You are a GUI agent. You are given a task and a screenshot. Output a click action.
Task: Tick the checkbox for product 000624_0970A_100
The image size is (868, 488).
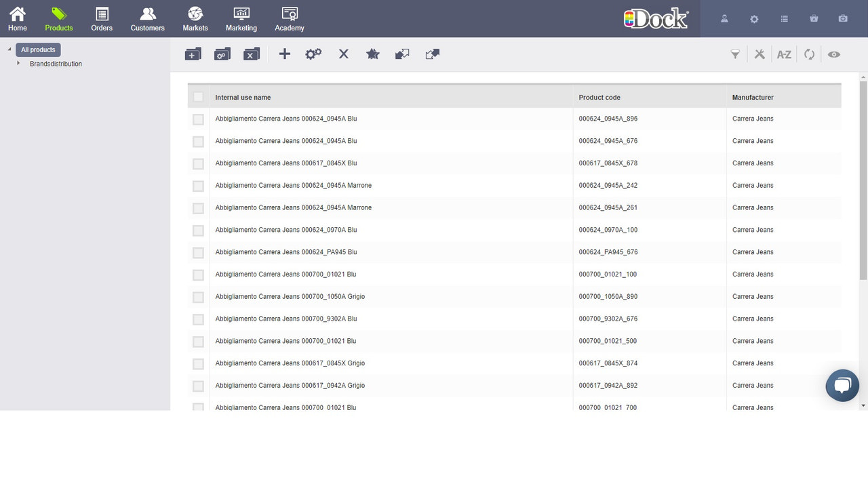coord(198,230)
